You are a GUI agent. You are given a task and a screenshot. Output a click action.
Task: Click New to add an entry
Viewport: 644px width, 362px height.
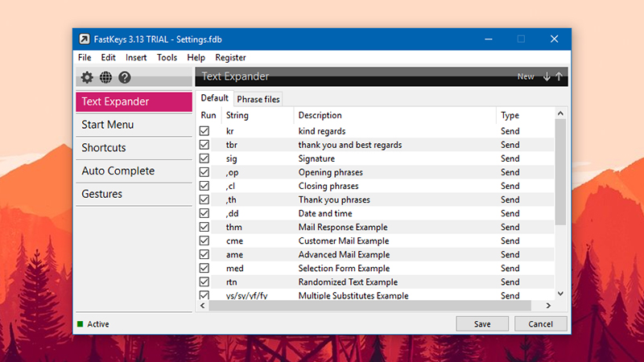(526, 76)
